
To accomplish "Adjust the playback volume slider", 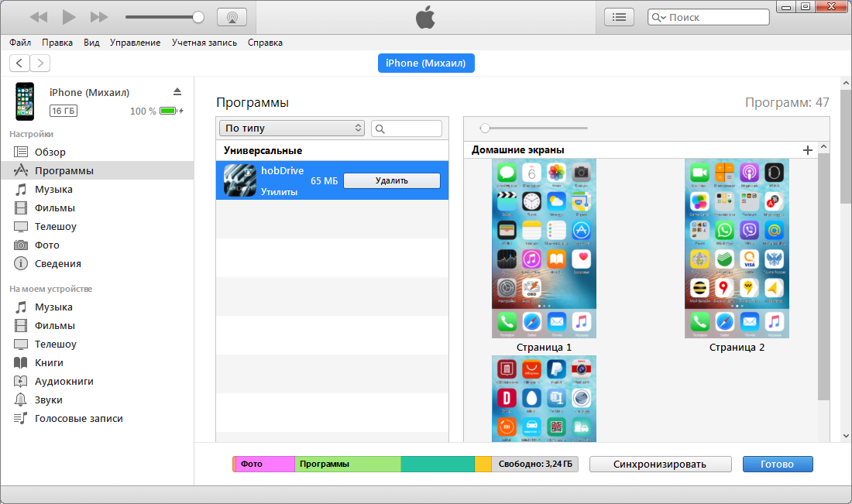I will point(165,17).
